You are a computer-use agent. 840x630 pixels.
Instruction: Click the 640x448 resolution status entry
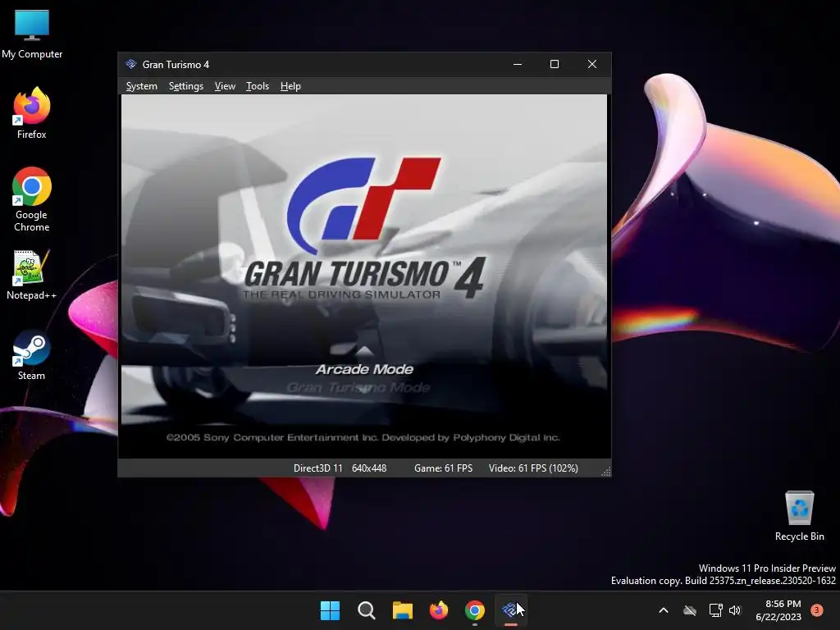point(369,468)
